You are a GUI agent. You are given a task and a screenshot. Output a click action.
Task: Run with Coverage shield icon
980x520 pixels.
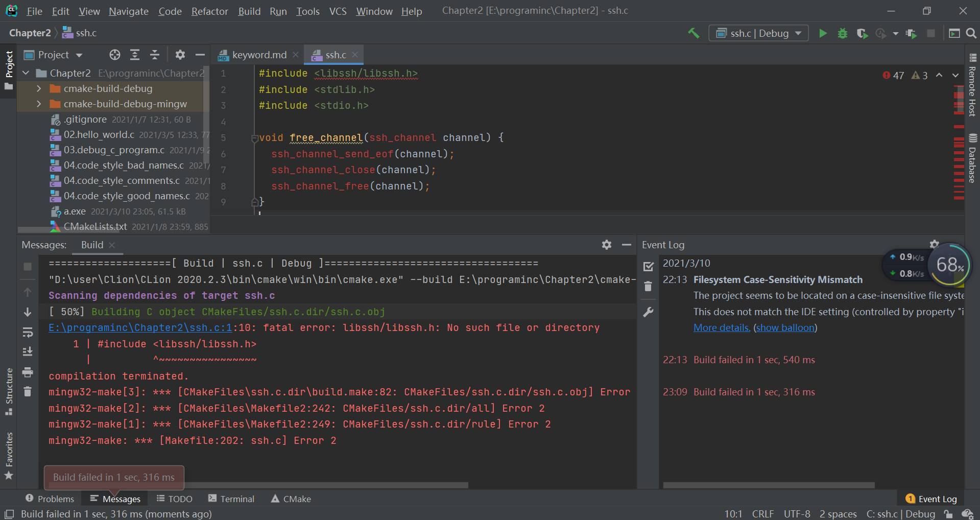click(862, 33)
